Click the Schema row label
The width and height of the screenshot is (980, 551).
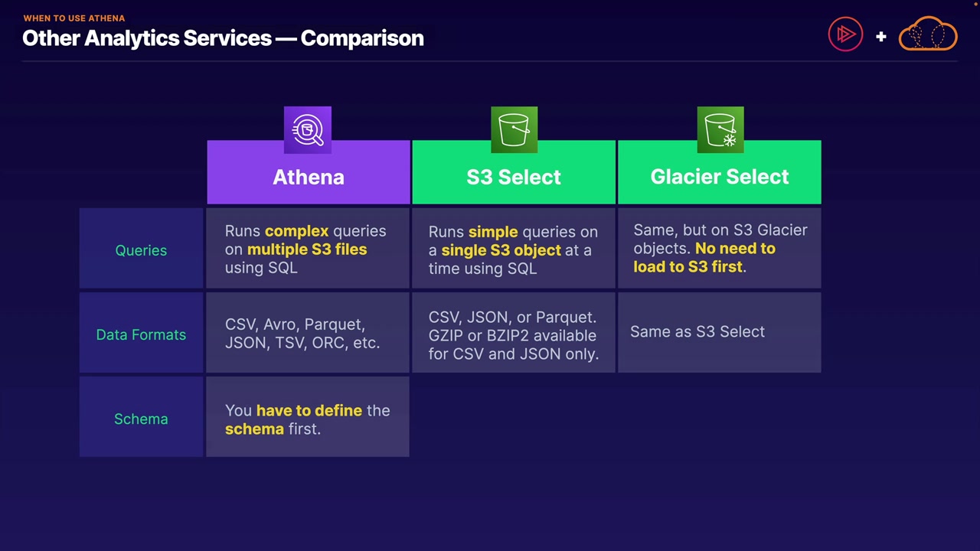[x=141, y=419]
